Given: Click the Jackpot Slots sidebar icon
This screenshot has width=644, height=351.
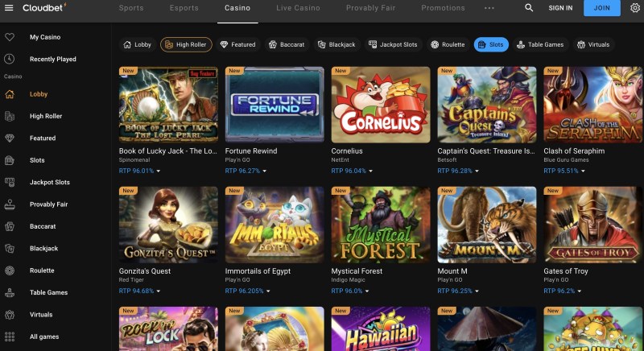Looking at the screenshot, I should pyautogui.click(x=10, y=182).
